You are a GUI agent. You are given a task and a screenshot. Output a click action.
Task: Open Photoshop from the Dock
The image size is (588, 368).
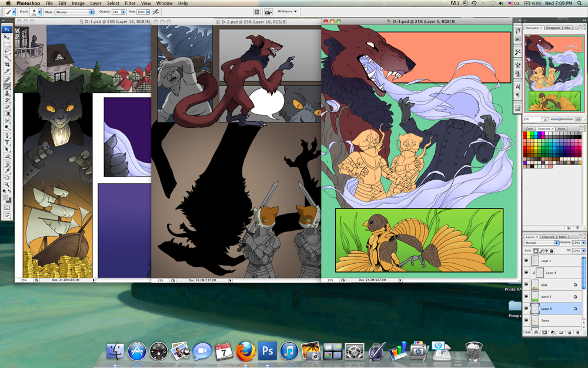tap(268, 351)
